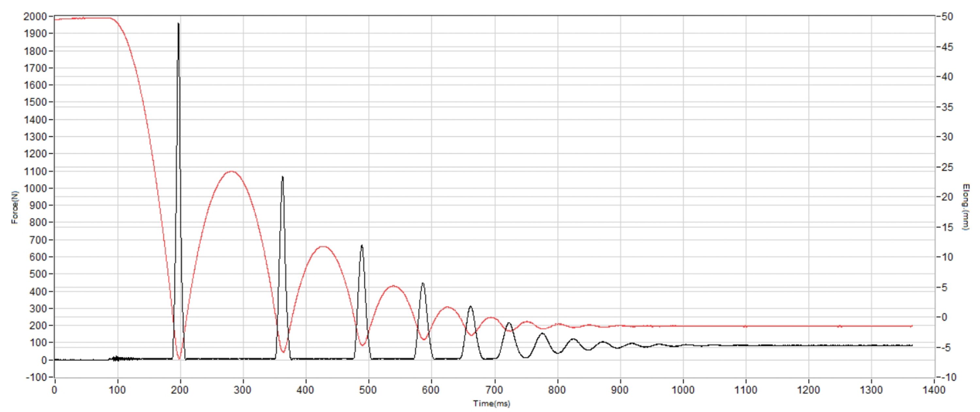Image resolution: width=980 pixels, height=412 pixels.
Task: Click the 1400 tick label on time axis
Action: (934, 390)
